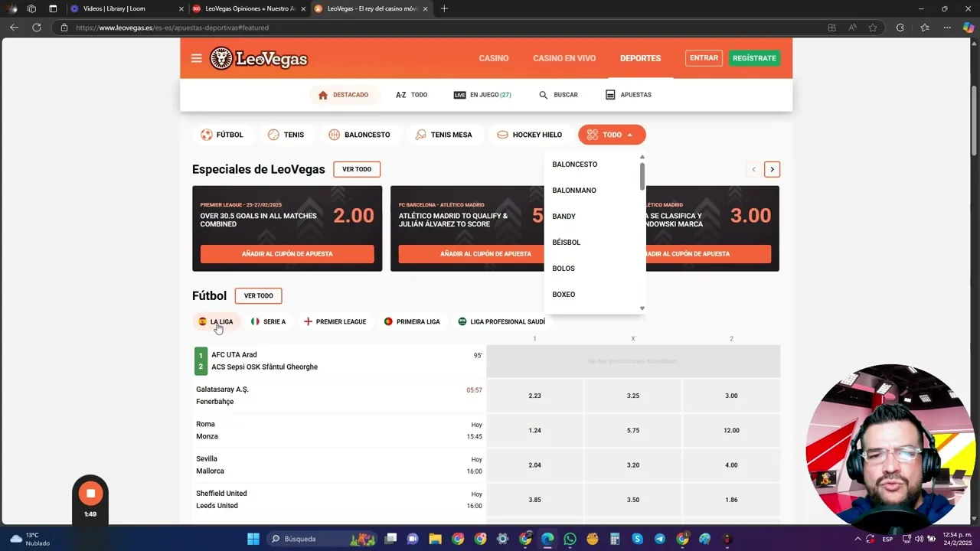Choose Balonmano in the dropdown list
This screenshot has height=551, width=980.
(591, 191)
